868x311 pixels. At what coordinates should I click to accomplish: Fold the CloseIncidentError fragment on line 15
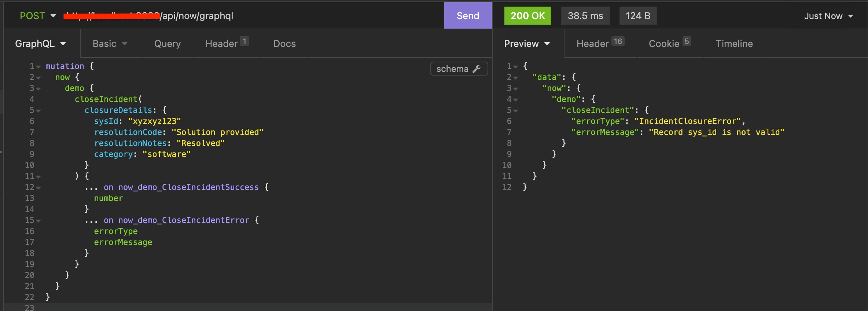pos(38,221)
